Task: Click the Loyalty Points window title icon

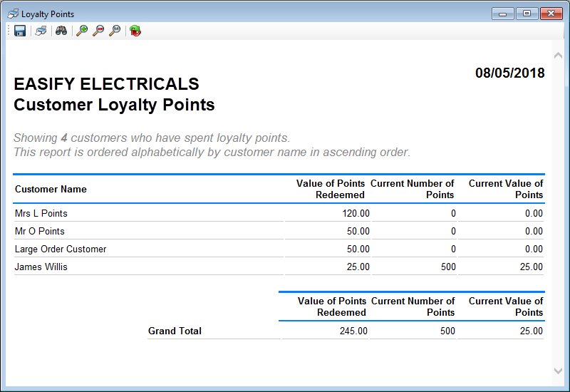Action: point(13,14)
